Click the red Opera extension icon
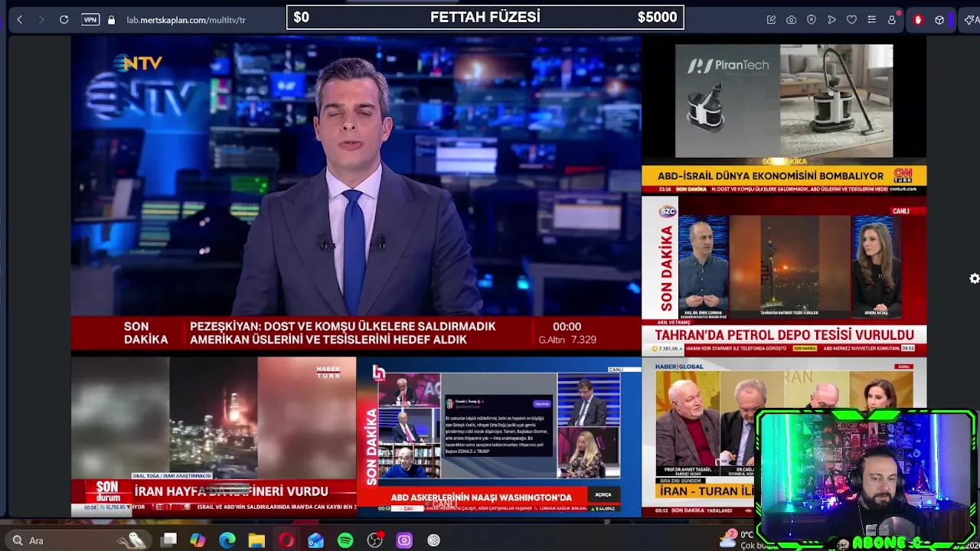 (x=918, y=20)
